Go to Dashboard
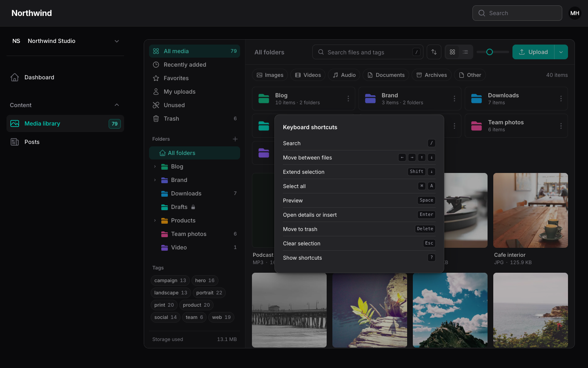 (x=65, y=77)
